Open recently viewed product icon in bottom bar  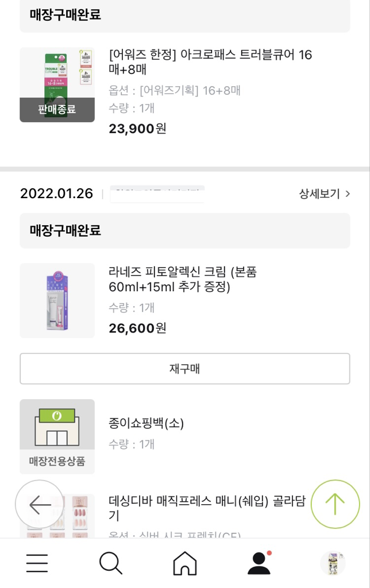tap(333, 563)
